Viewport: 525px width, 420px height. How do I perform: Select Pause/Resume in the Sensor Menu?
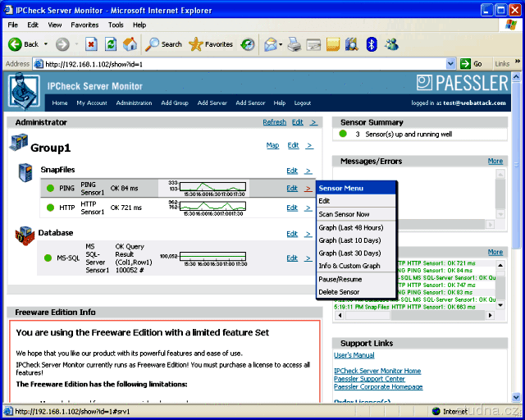tap(340, 279)
